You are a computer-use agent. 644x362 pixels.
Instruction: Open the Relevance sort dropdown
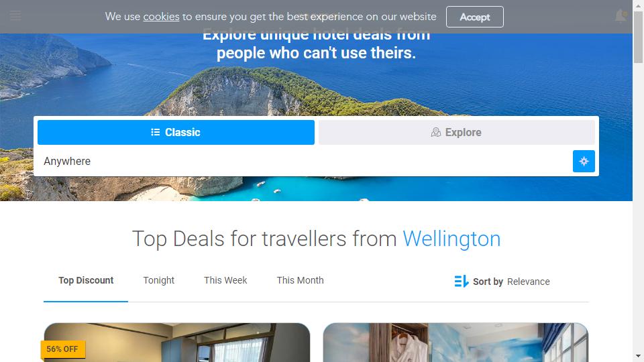point(528,282)
